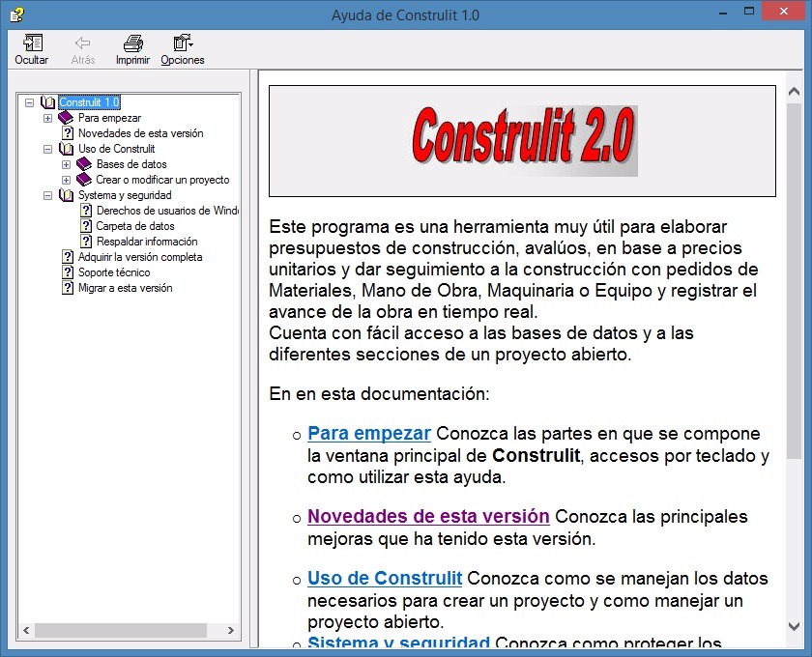Collapse the Uso de Construlit node
The width and height of the screenshot is (812, 657).
(x=47, y=149)
